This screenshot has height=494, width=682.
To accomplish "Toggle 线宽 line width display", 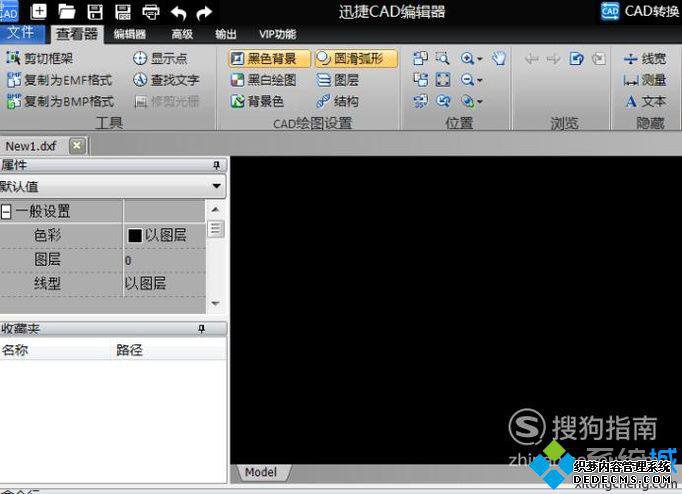I will (645, 58).
